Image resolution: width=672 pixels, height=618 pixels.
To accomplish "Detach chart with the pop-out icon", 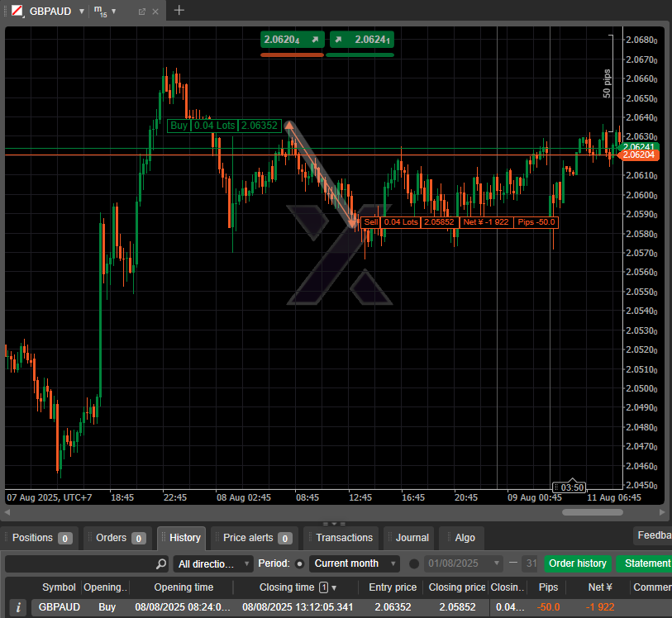I will [142, 12].
